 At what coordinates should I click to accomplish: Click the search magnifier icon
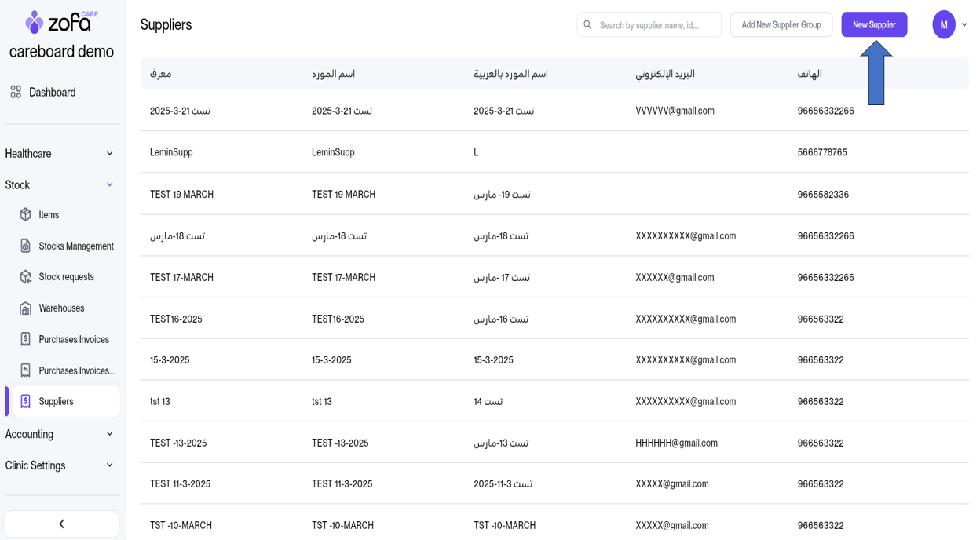(587, 25)
